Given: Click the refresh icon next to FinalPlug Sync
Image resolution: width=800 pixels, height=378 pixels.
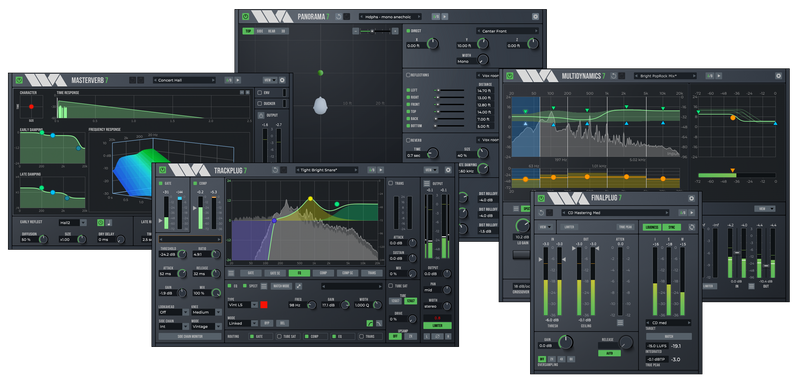Looking at the screenshot, I should click(x=691, y=227).
